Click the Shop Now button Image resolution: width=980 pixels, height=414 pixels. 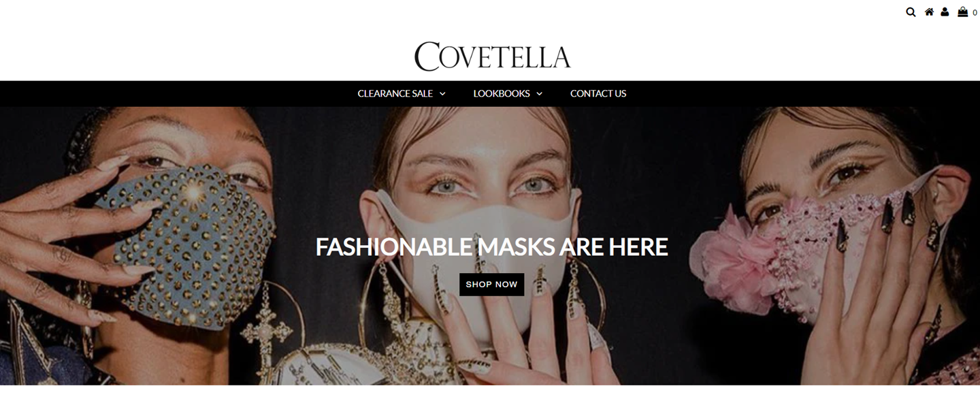click(491, 285)
